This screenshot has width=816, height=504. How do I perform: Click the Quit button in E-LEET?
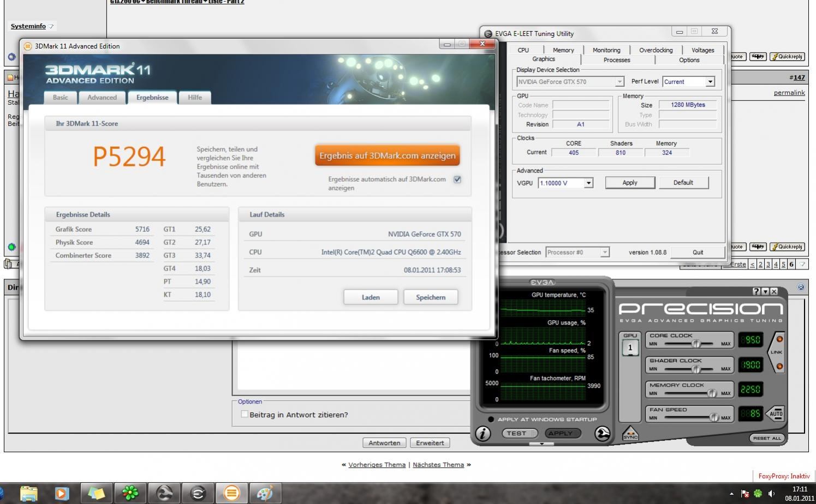point(698,253)
